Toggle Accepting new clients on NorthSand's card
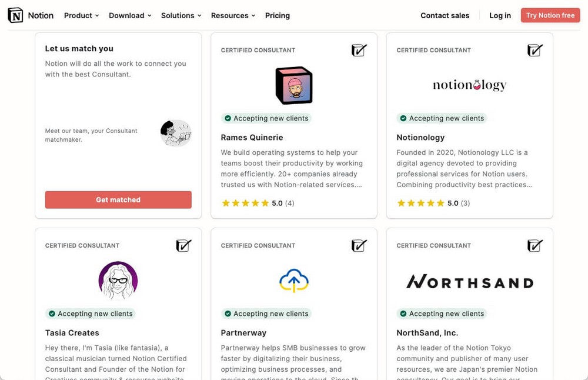Screen dimensions: 588x380 click(442, 314)
